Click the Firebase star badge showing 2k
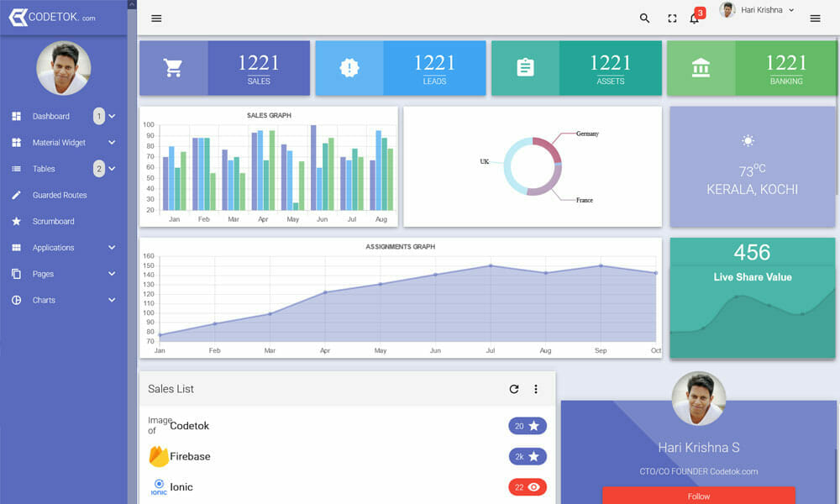840x504 pixels. pos(528,456)
